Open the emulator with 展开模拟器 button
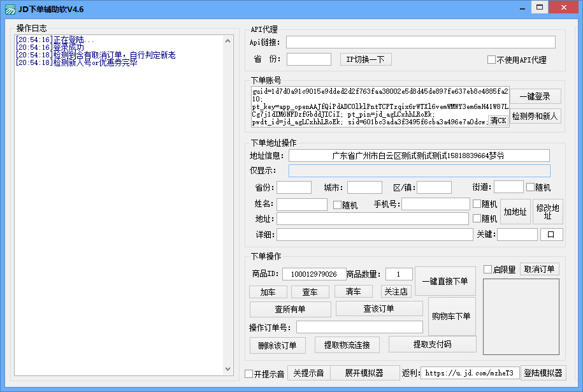 click(364, 373)
